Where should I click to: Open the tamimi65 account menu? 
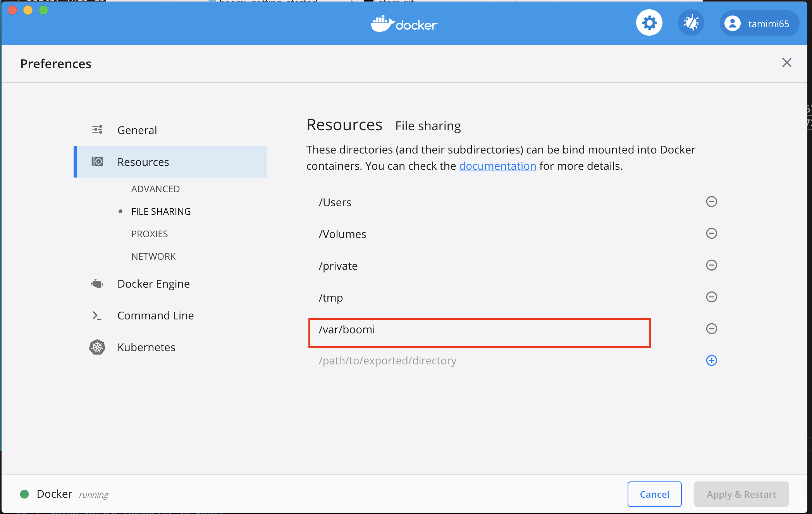(759, 23)
